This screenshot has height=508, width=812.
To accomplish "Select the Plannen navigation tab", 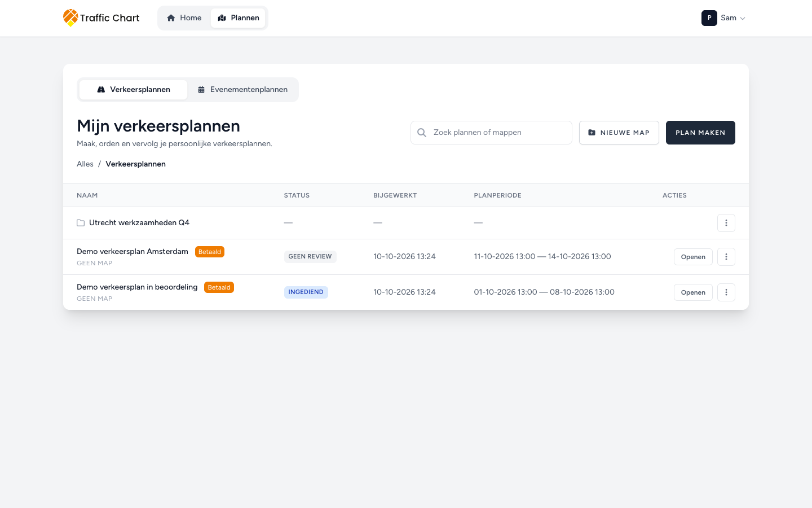I will [239, 18].
